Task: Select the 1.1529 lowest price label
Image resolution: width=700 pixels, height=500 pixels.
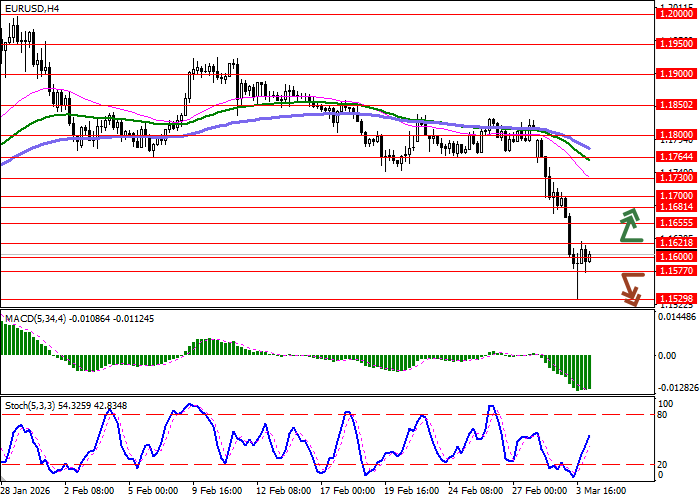Action: coord(676,299)
